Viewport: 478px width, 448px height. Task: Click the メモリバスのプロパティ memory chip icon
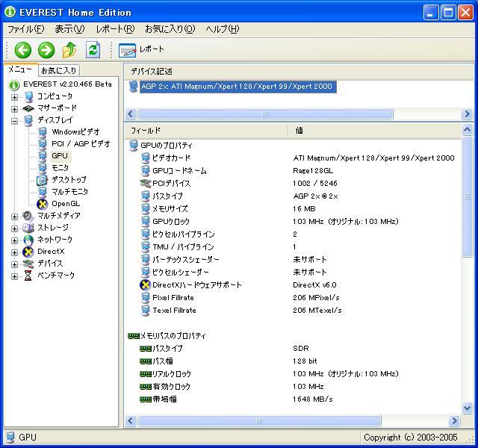pyautogui.click(x=134, y=336)
